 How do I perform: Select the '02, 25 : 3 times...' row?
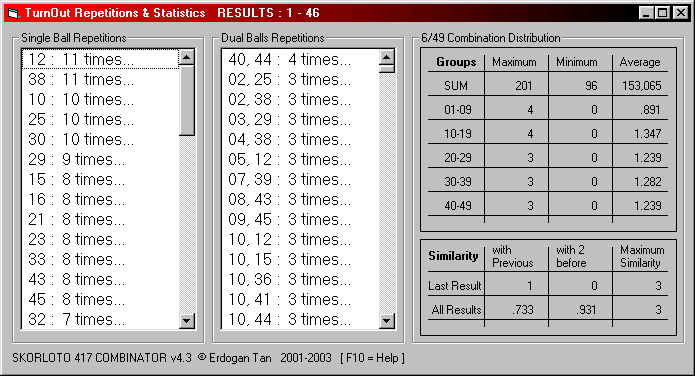pos(300,79)
